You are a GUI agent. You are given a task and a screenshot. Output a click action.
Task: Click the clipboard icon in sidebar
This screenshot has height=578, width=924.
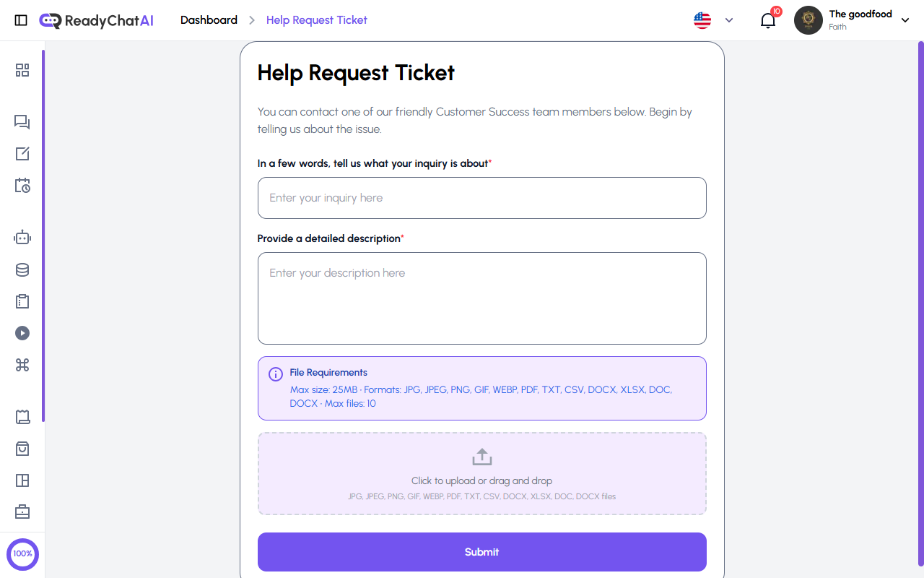(22, 301)
